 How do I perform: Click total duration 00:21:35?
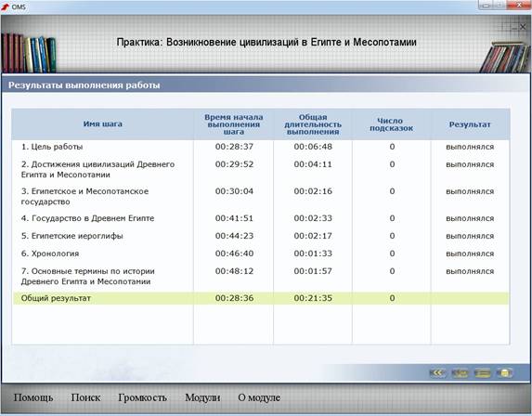pos(313,298)
